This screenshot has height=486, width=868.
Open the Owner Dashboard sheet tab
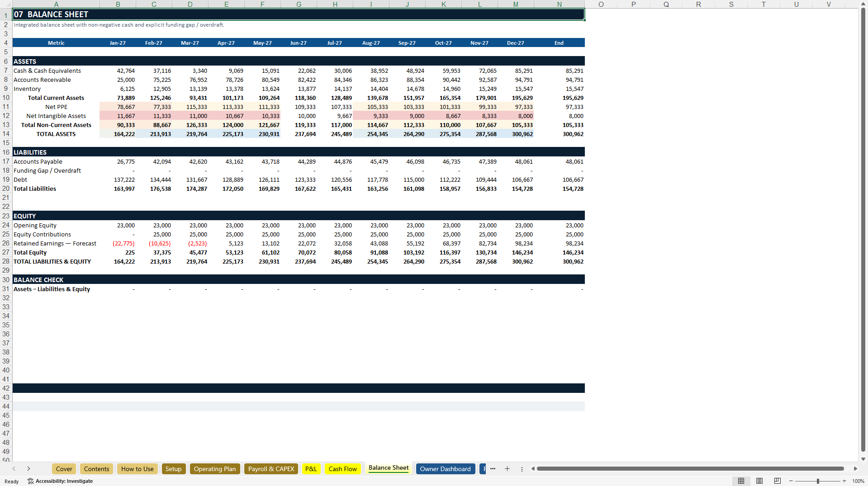(x=445, y=469)
